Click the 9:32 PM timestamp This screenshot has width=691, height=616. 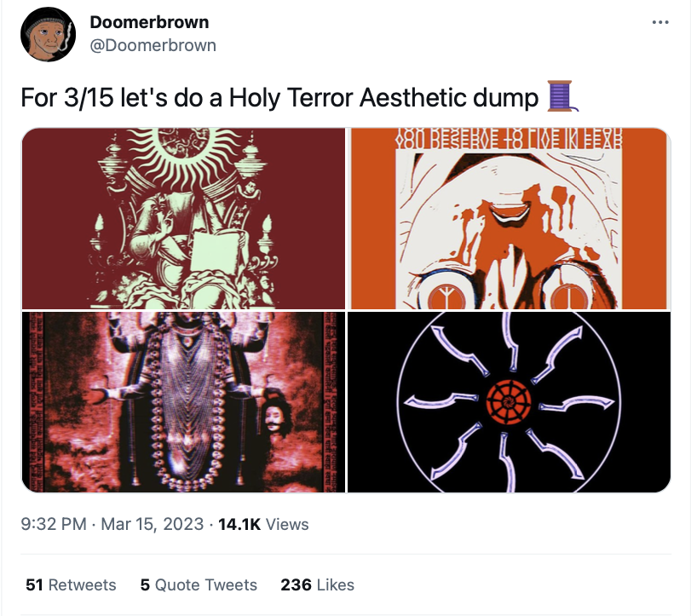(54, 524)
